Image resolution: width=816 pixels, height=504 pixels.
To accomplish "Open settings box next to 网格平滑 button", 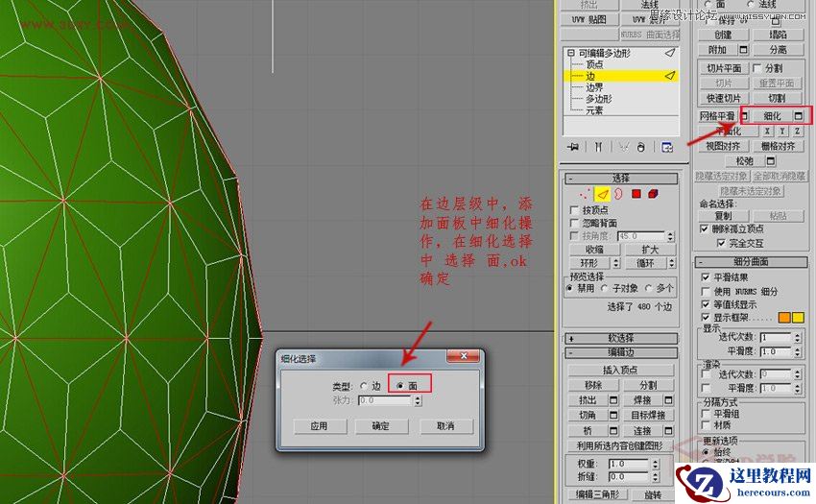I will (744, 115).
